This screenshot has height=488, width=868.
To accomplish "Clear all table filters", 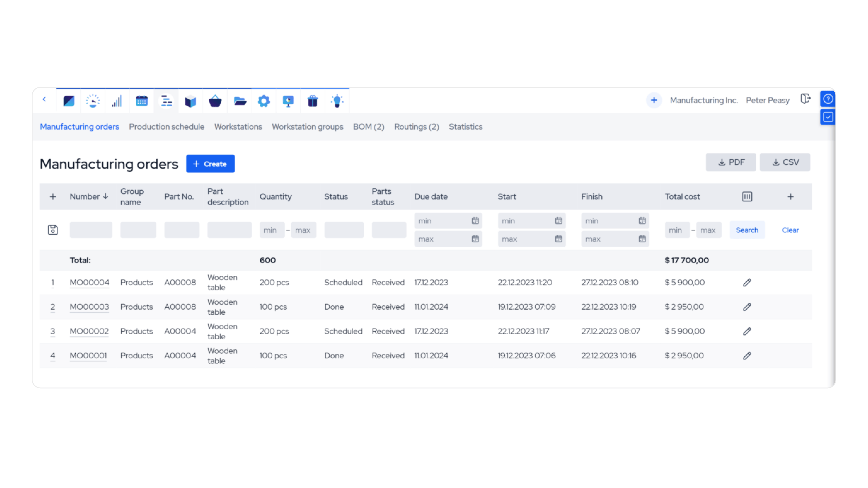I will [790, 230].
